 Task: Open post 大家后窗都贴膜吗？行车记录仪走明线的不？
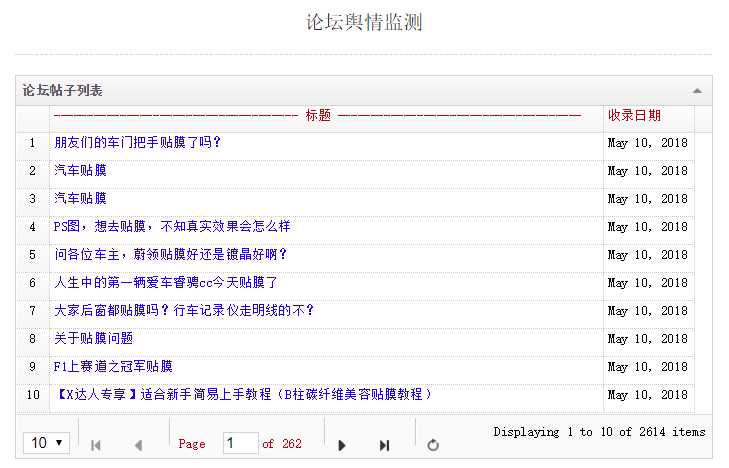[184, 310]
